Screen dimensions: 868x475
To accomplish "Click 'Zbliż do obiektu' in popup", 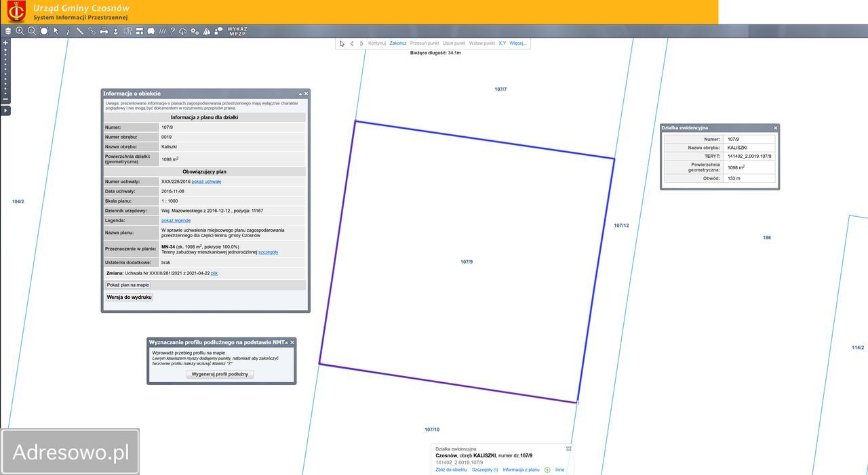I will [x=451, y=470].
